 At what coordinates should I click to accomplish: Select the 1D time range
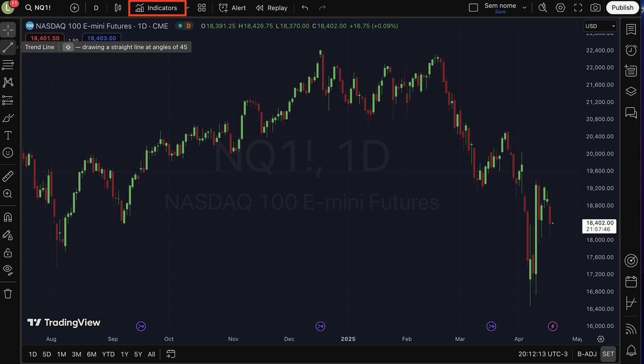[33, 354]
